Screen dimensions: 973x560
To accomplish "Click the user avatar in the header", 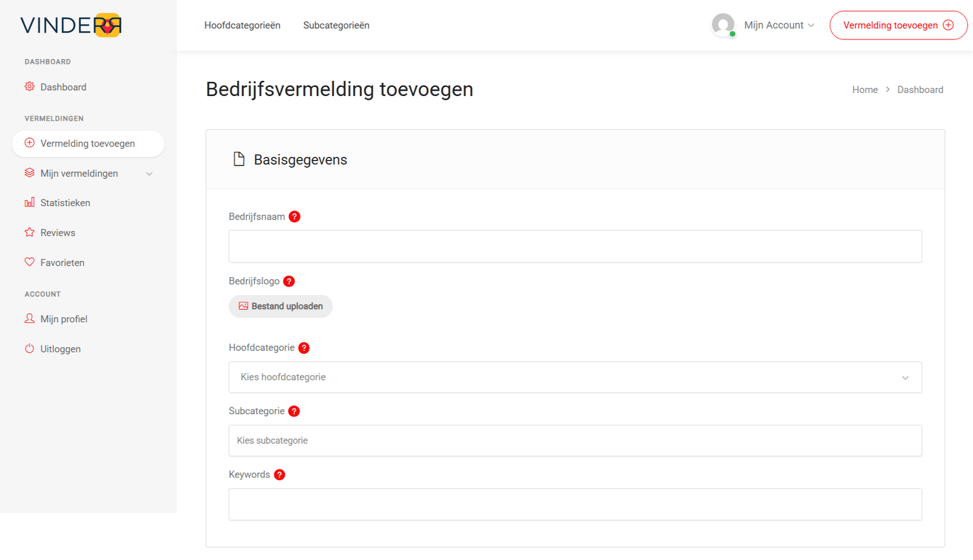I will coord(723,25).
